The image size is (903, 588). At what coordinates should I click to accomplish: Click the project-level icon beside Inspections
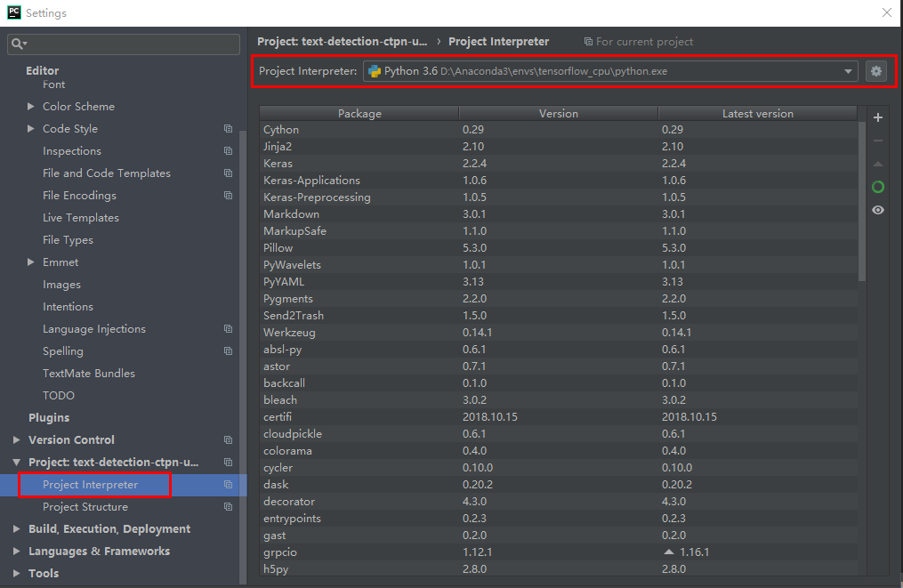(228, 151)
